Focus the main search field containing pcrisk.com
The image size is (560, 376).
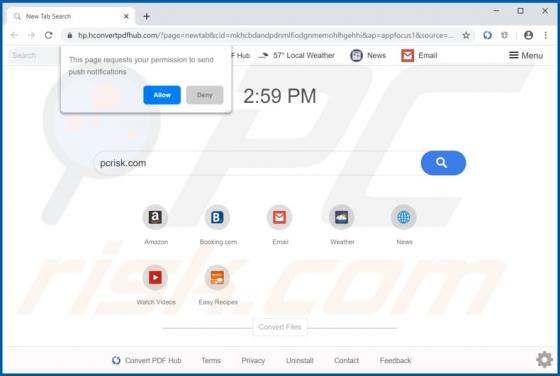click(257, 163)
